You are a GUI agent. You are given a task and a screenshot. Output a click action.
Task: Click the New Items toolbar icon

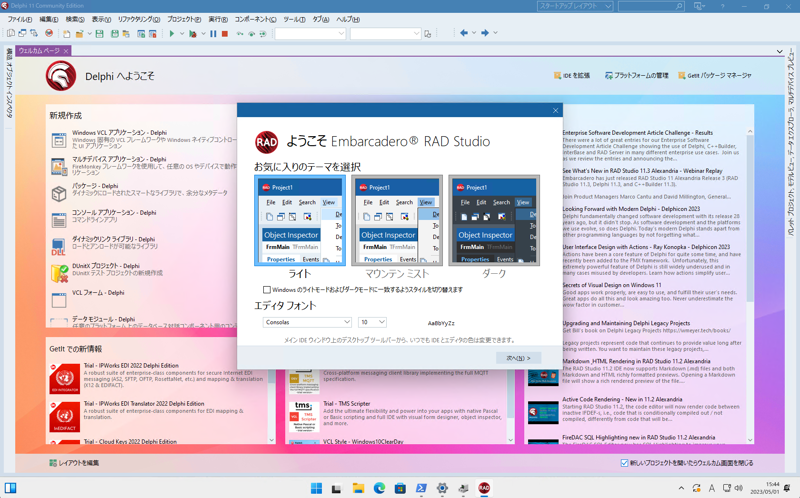coord(67,34)
